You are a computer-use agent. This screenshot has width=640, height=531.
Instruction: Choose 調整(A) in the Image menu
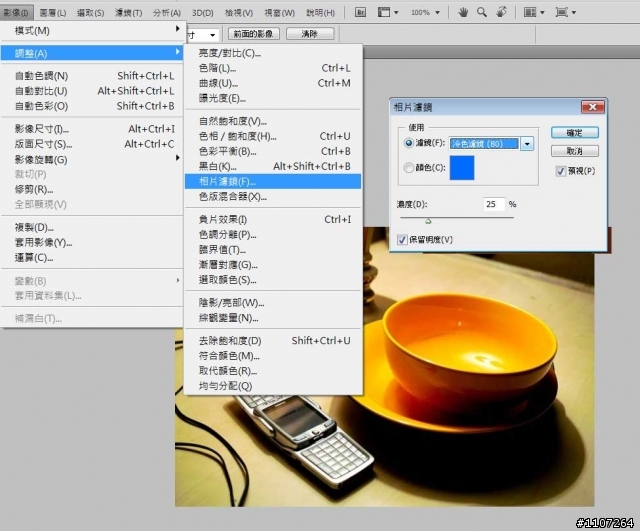pyautogui.click(x=91, y=53)
